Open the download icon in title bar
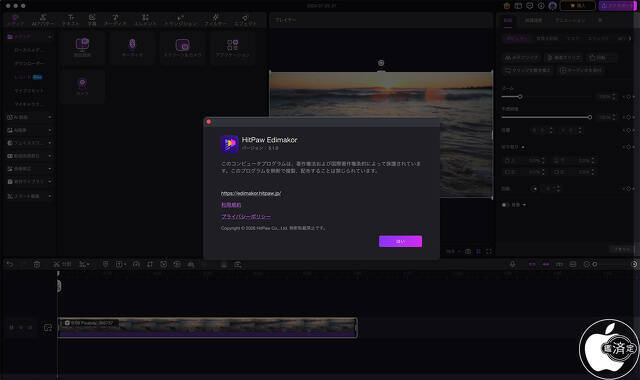 (541, 6)
